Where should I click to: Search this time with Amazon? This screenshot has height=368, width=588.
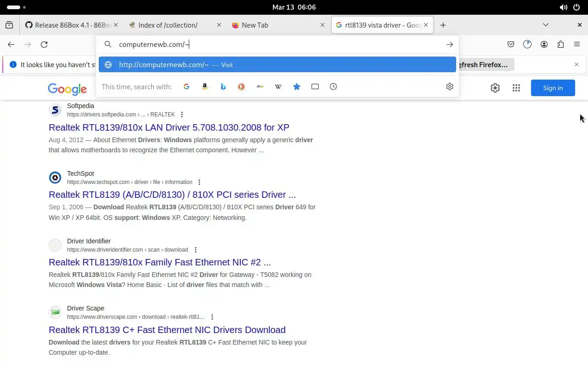(205, 86)
